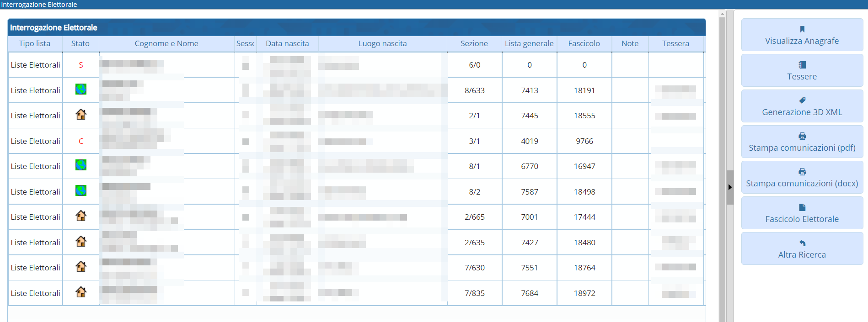Select Fascicolo cell 18191
Image resolution: width=868 pixels, height=322 pixels.
point(584,90)
